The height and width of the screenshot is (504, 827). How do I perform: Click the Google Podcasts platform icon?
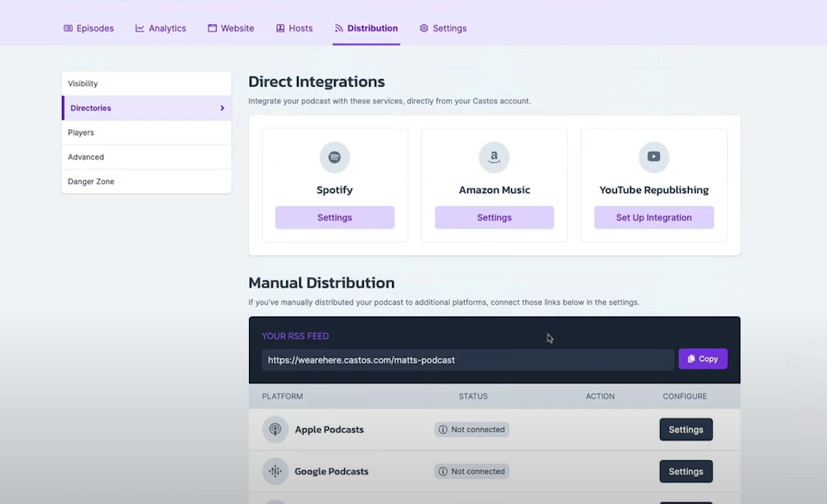coord(274,471)
